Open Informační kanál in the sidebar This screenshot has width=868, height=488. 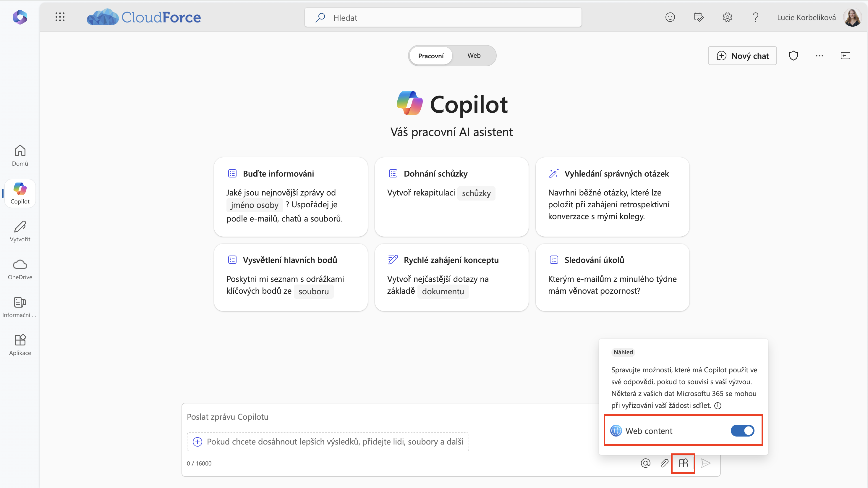20,307
